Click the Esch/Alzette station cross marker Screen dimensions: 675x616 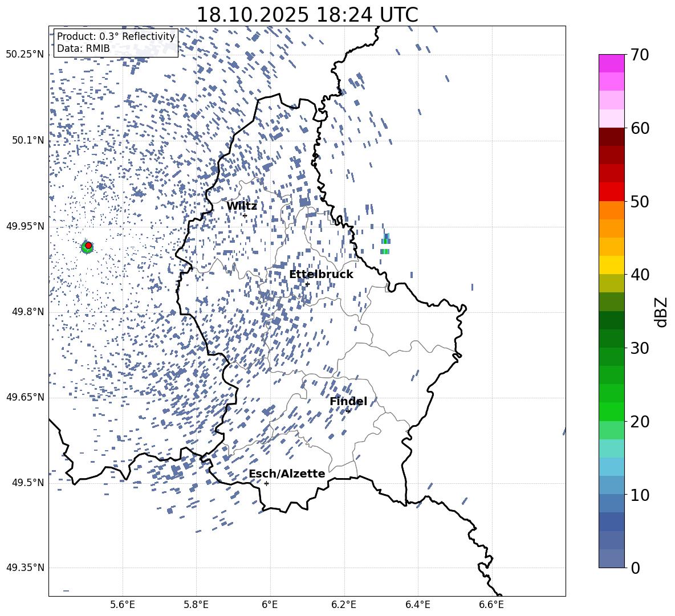coord(266,483)
